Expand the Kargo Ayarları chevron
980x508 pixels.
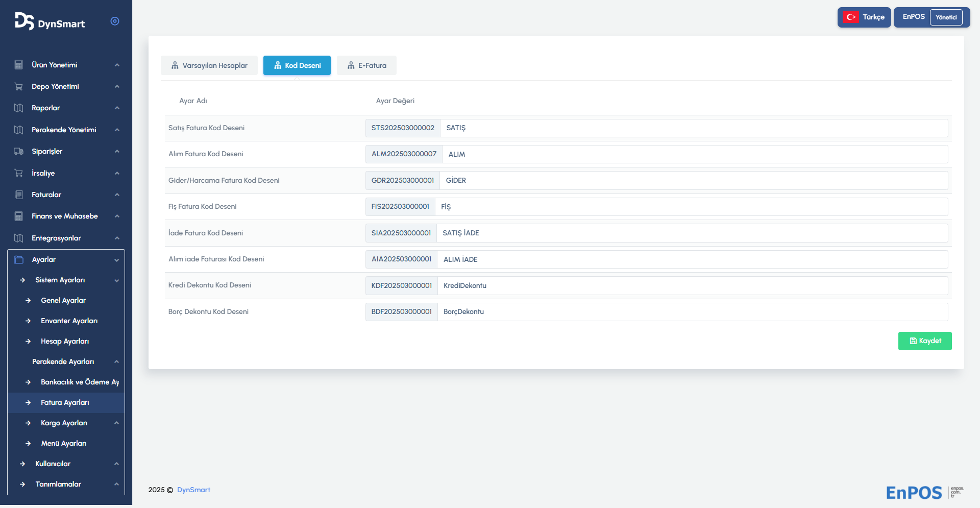[x=116, y=423]
